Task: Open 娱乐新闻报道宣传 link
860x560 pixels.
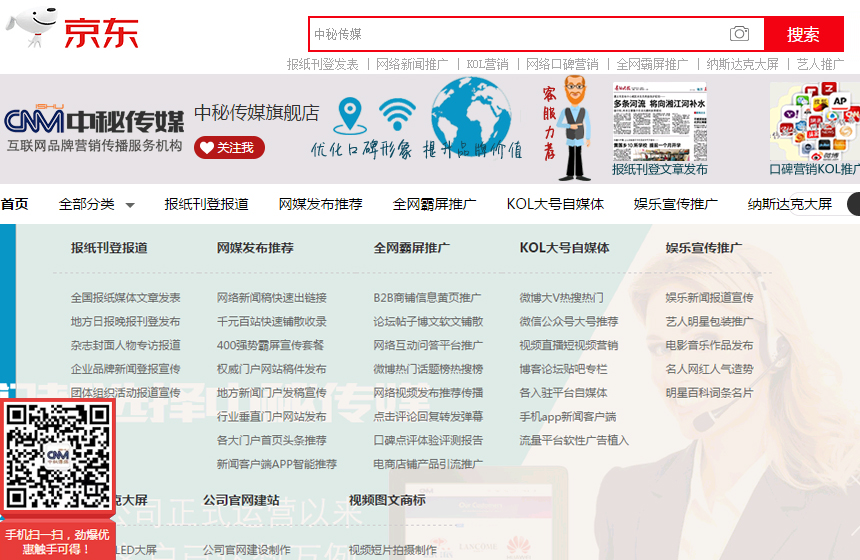Action: (709, 297)
